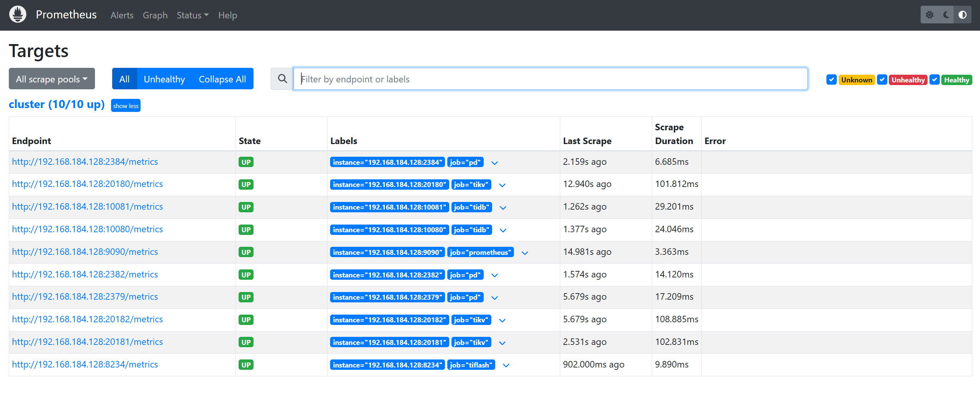Click the Targets page heading
Screen dimensions: 980x420
39,51
